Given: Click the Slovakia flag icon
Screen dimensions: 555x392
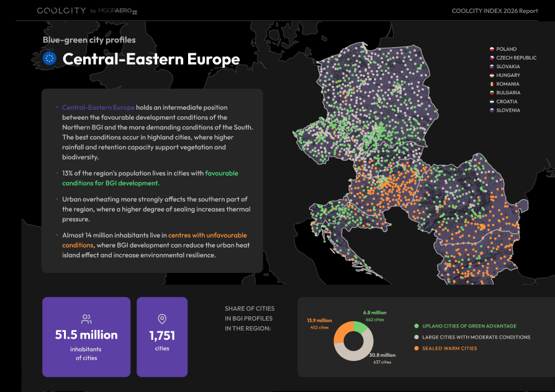Looking at the screenshot, I should coord(492,66).
